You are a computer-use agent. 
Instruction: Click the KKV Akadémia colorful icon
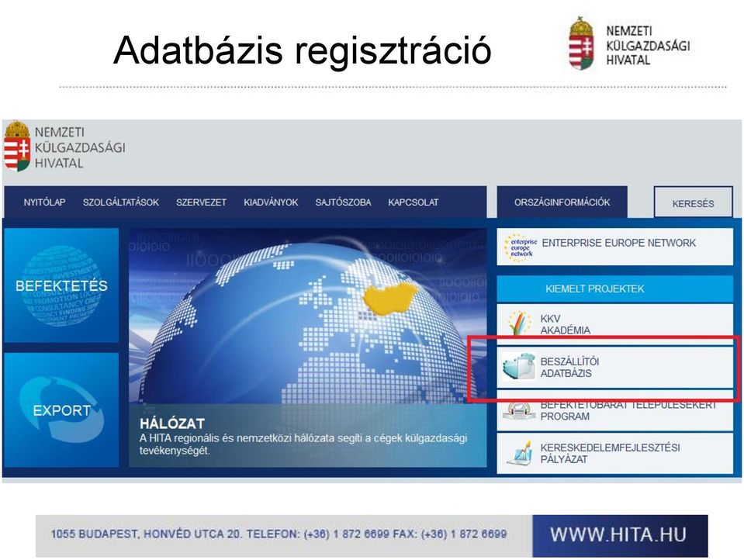click(x=519, y=323)
